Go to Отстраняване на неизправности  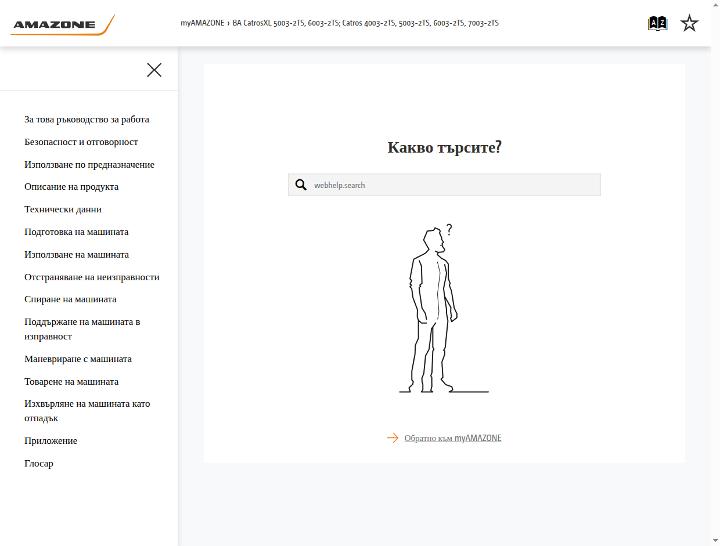pos(92,277)
